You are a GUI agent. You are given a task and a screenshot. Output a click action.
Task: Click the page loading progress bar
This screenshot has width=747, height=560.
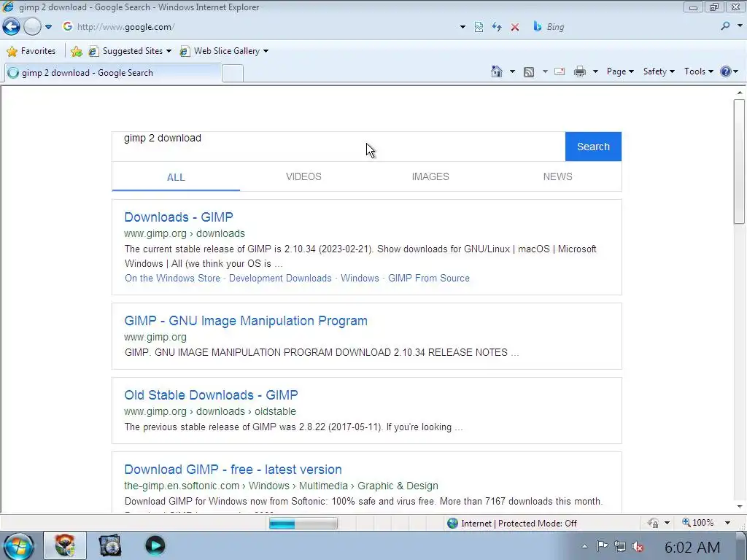pyautogui.click(x=303, y=524)
